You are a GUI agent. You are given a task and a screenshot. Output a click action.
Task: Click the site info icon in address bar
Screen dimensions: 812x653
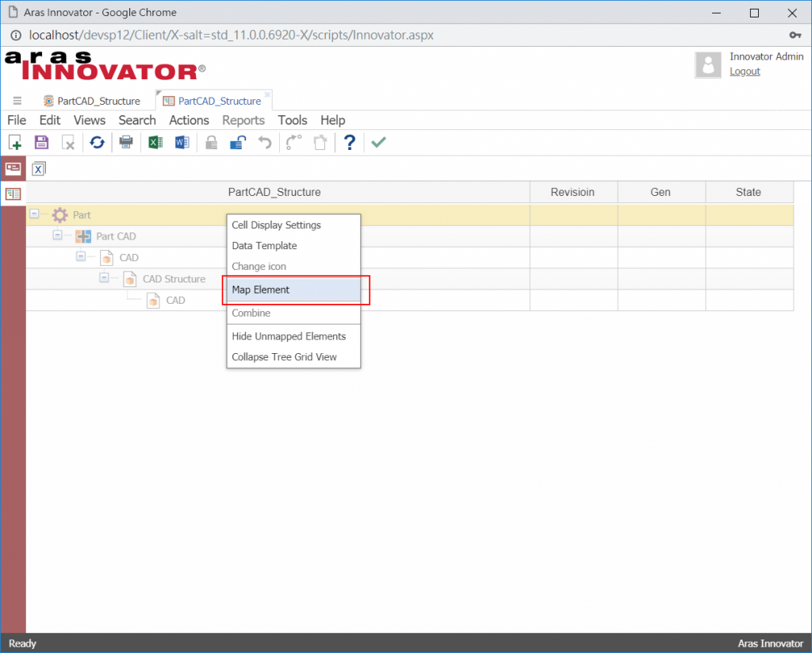coord(16,35)
